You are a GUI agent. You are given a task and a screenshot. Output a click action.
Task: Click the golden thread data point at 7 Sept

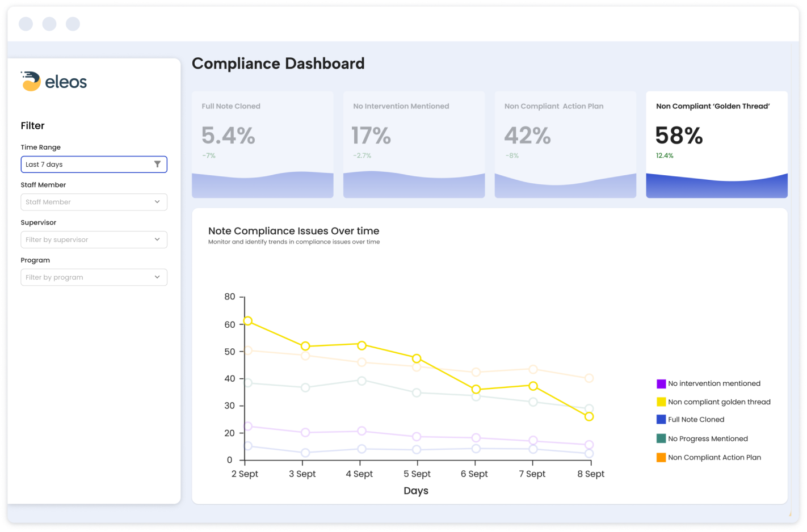pyautogui.click(x=533, y=386)
